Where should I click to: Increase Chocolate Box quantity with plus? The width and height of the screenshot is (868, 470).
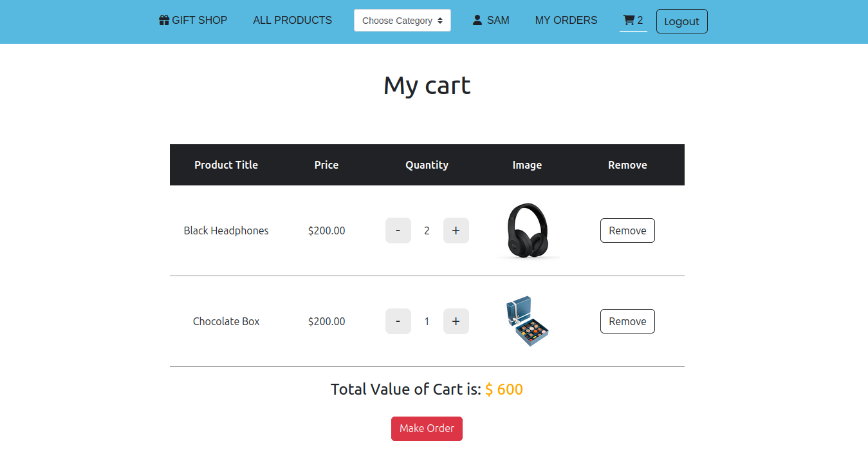point(456,321)
